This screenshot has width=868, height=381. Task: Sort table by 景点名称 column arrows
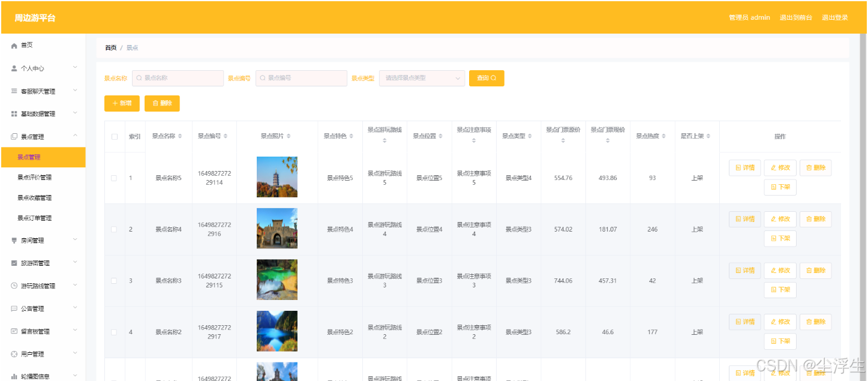180,136
